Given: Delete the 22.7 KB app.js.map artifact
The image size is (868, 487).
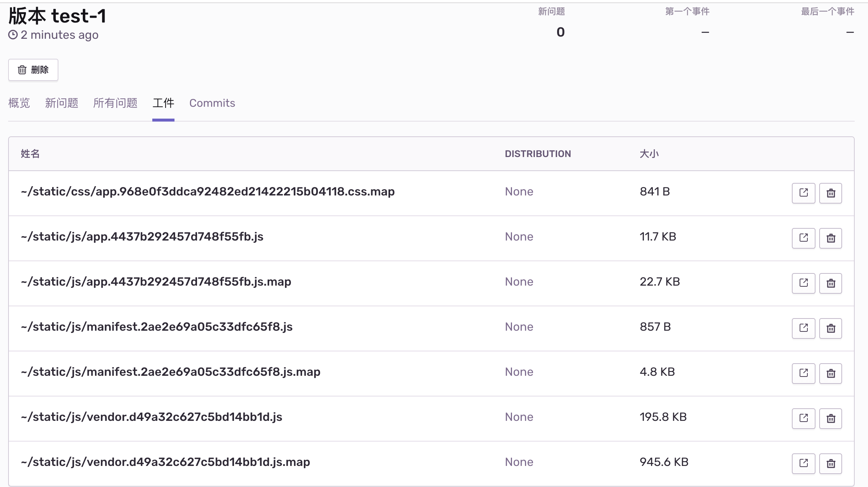Looking at the screenshot, I should click(x=831, y=283).
